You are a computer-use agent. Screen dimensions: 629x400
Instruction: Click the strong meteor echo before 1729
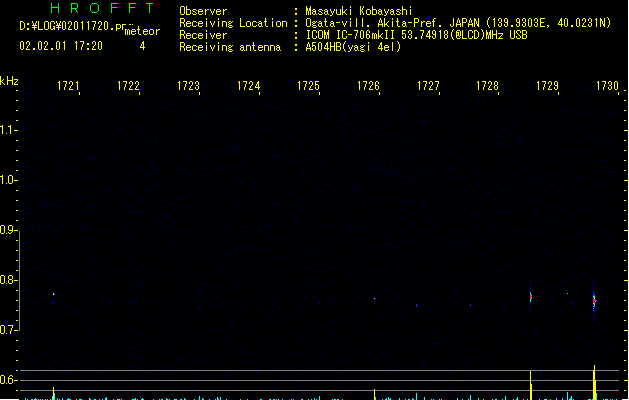(531, 297)
